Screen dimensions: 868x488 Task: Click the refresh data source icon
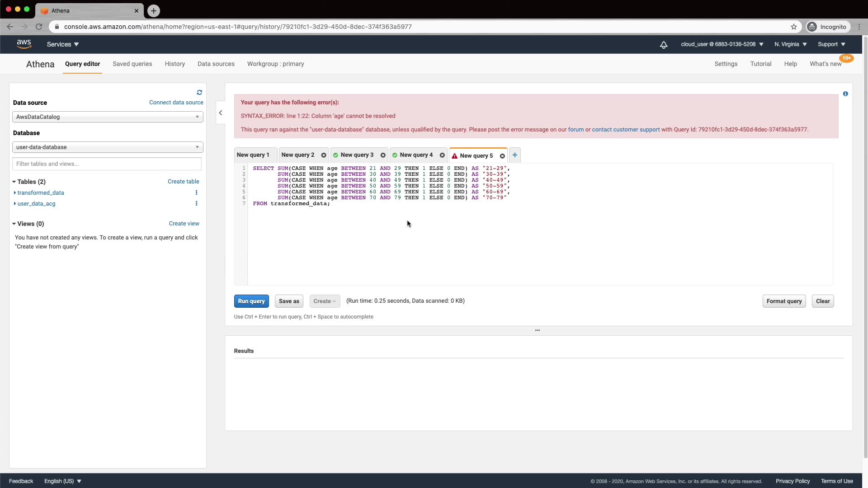click(x=199, y=92)
